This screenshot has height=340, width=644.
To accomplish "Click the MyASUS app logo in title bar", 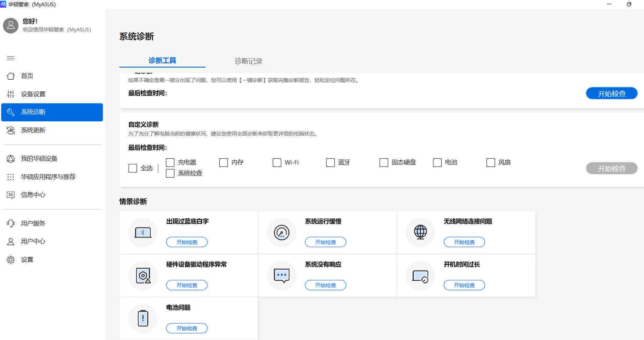I will pyautogui.click(x=3, y=4).
